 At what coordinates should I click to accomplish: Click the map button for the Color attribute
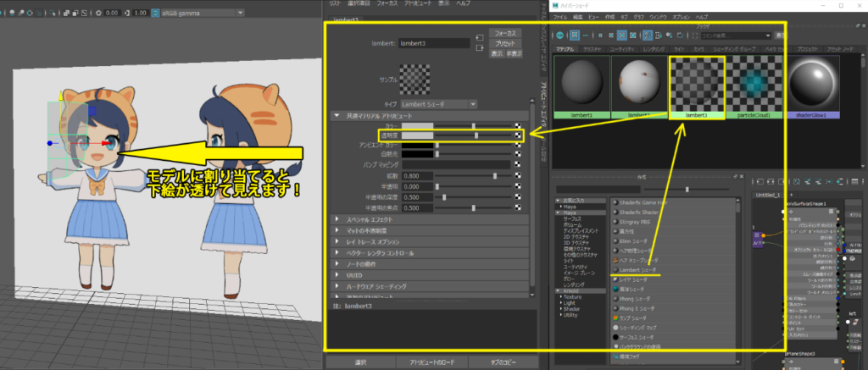coord(518,125)
